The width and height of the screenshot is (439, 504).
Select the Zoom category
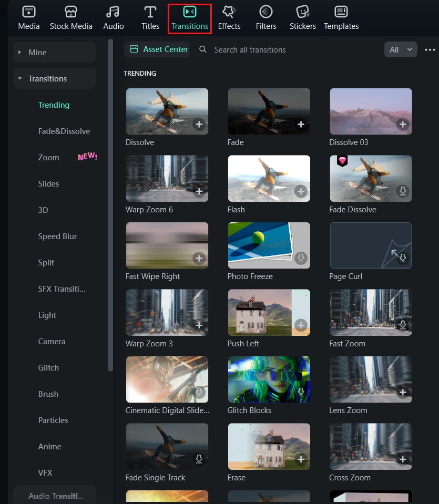click(48, 158)
